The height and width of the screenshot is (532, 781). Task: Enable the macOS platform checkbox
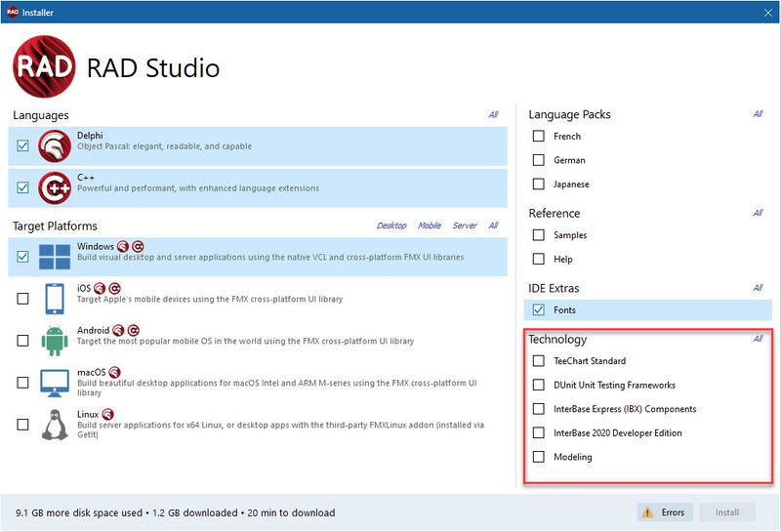pos(22,383)
